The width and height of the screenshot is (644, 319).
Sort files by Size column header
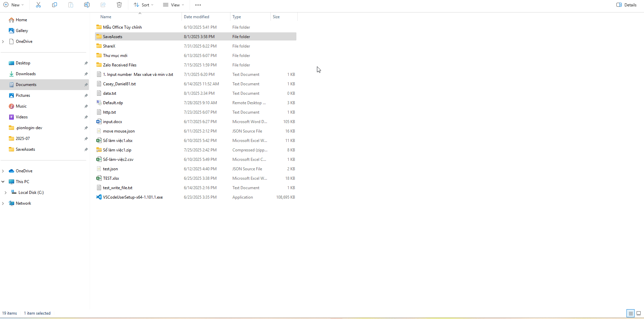[x=276, y=17]
